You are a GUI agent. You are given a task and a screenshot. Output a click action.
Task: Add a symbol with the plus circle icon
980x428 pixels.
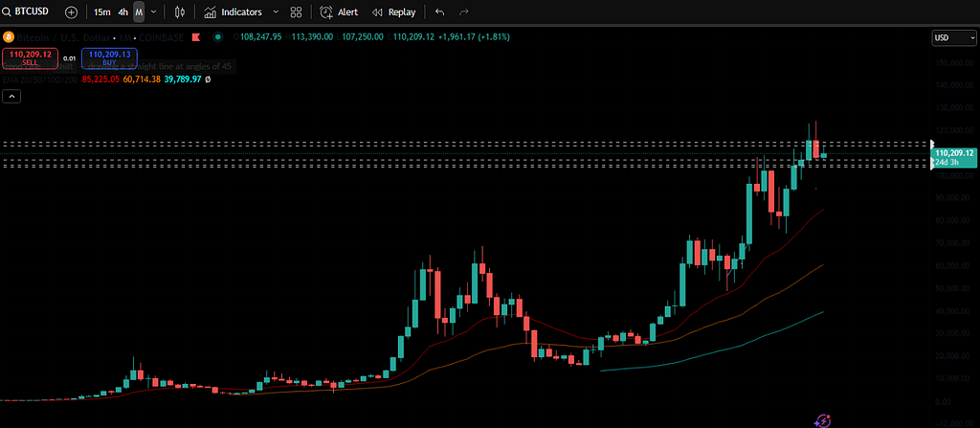coord(71,11)
